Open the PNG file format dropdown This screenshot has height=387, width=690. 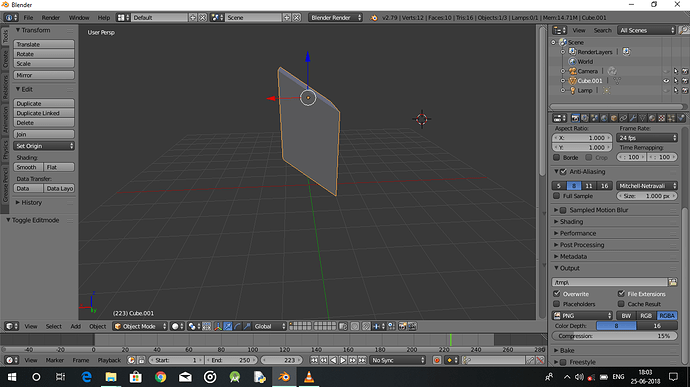(583, 315)
